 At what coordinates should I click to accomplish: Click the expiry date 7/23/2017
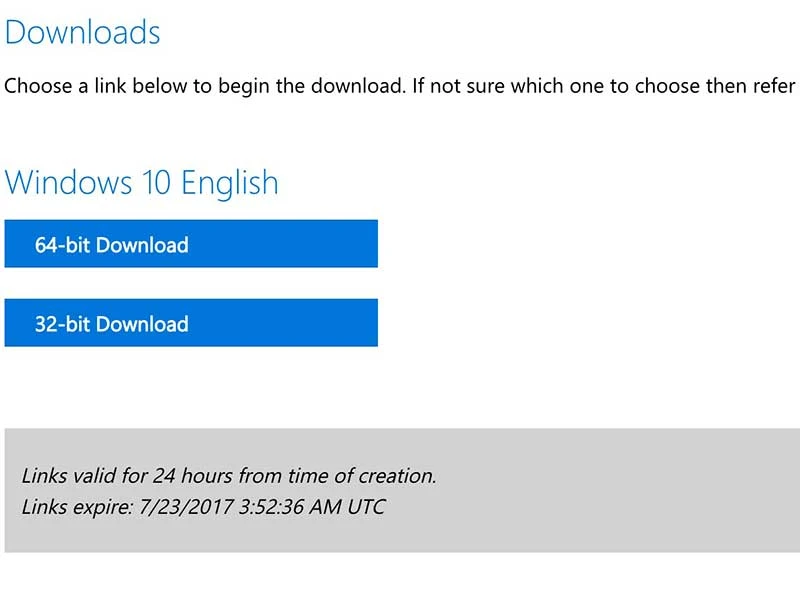tap(182, 507)
